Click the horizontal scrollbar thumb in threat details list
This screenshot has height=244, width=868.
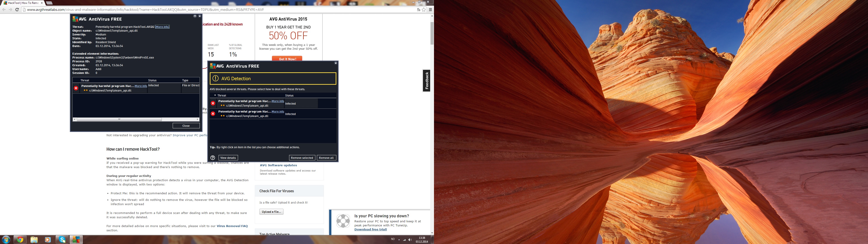(119, 119)
